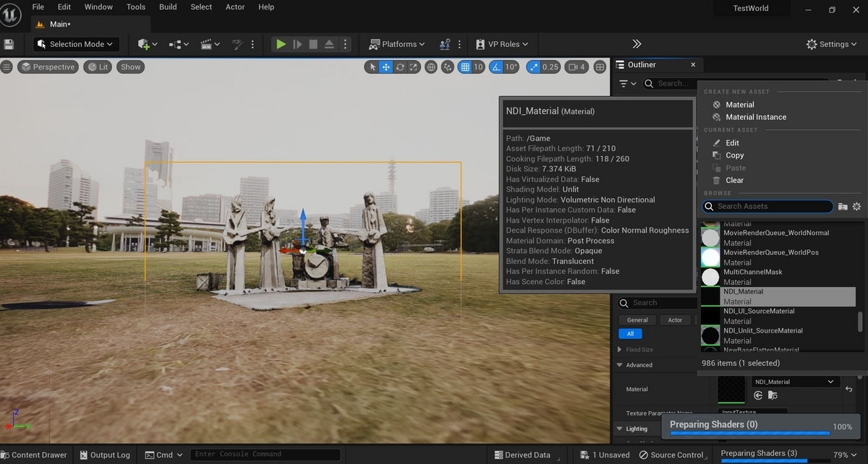
Task: Click the skip frame play button
Action: coord(297,44)
